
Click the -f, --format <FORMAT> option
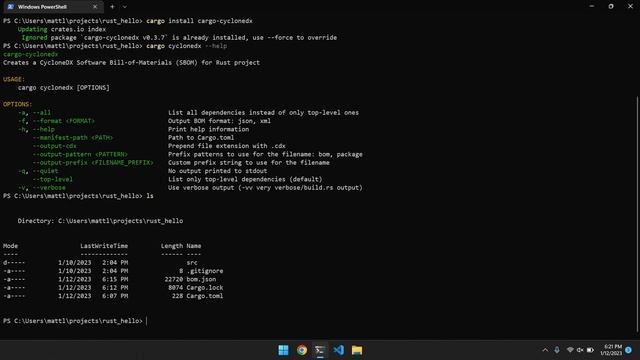[56, 121]
